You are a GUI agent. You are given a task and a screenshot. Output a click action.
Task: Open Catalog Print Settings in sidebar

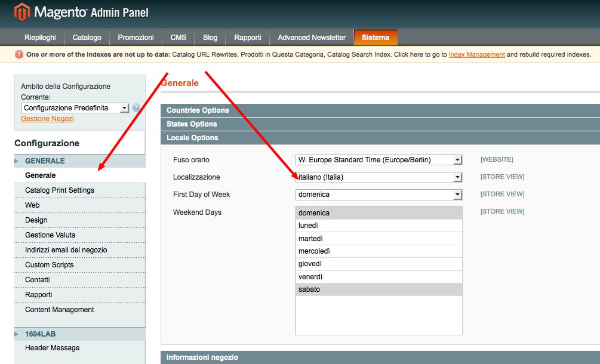click(60, 190)
